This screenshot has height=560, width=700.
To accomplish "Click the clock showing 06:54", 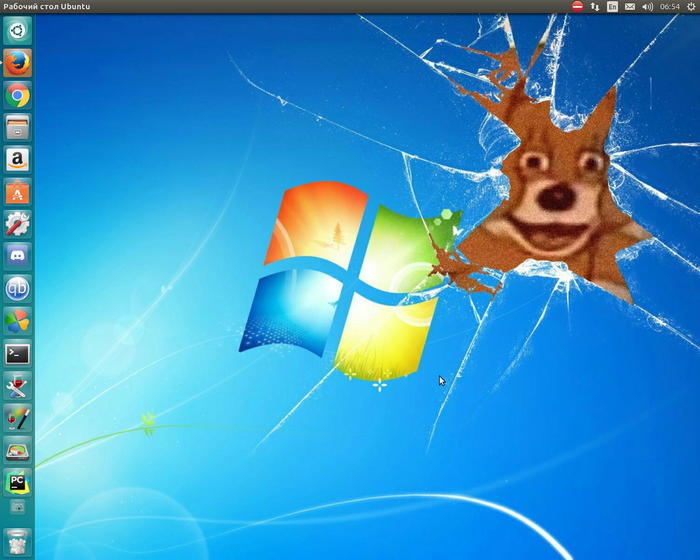I will click(669, 7).
